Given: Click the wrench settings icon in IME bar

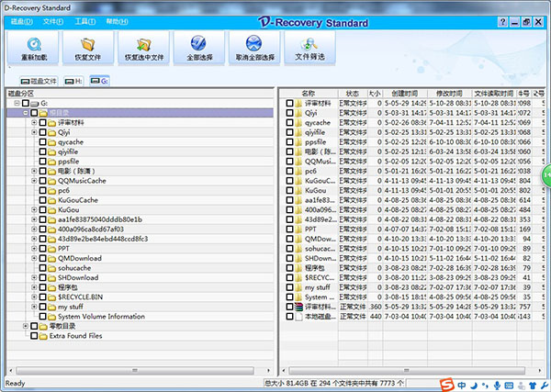Looking at the screenshot, I should coord(545,386).
